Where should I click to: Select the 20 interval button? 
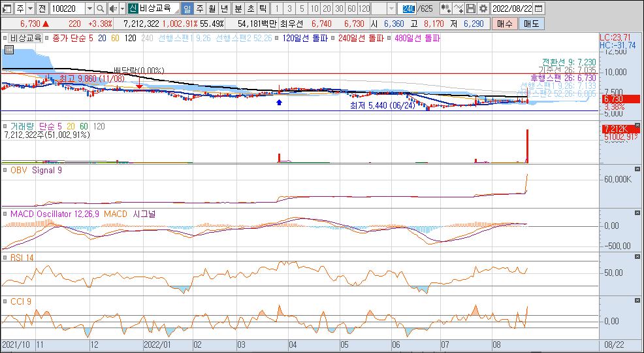(327, 8)
